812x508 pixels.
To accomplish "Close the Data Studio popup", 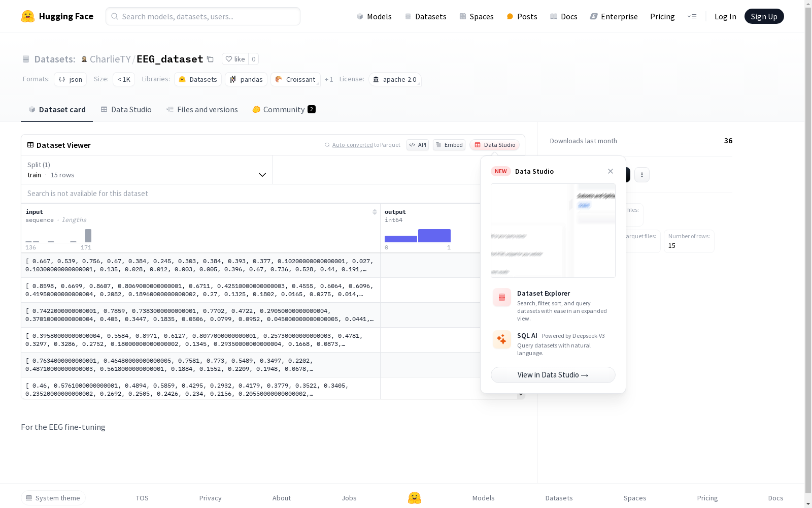I will 611,171.
